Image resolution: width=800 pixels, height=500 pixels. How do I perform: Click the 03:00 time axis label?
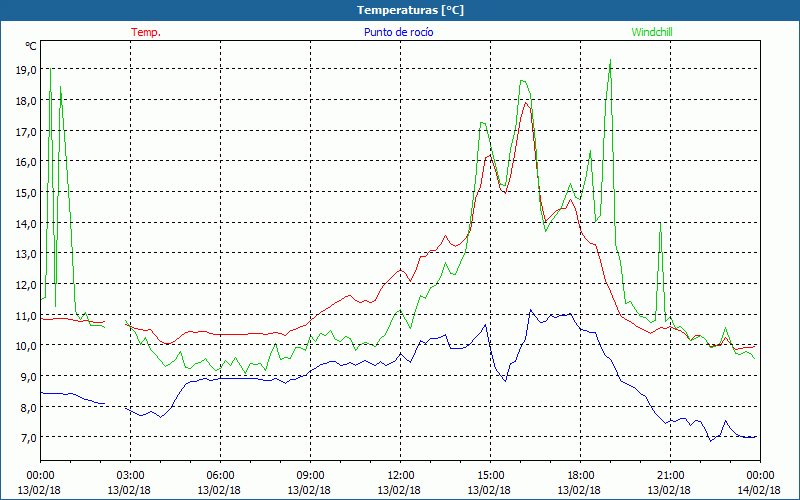(130, 476)
